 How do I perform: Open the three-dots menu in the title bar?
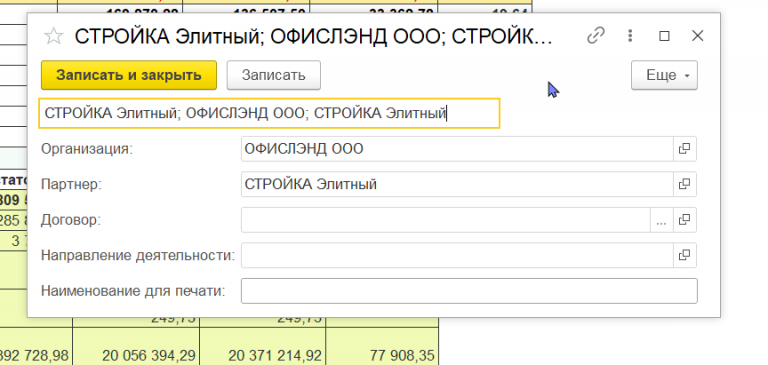click(630, 36)
